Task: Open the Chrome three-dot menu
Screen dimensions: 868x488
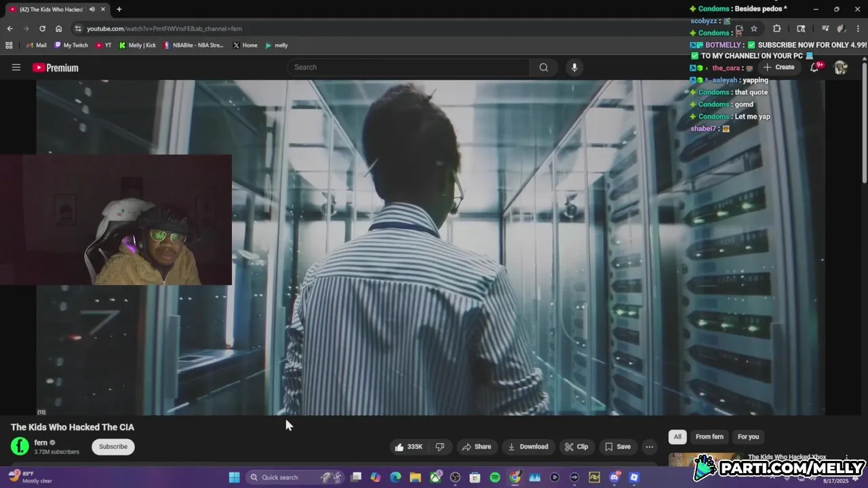Action: pyautogui.click(x=858, y=28)
